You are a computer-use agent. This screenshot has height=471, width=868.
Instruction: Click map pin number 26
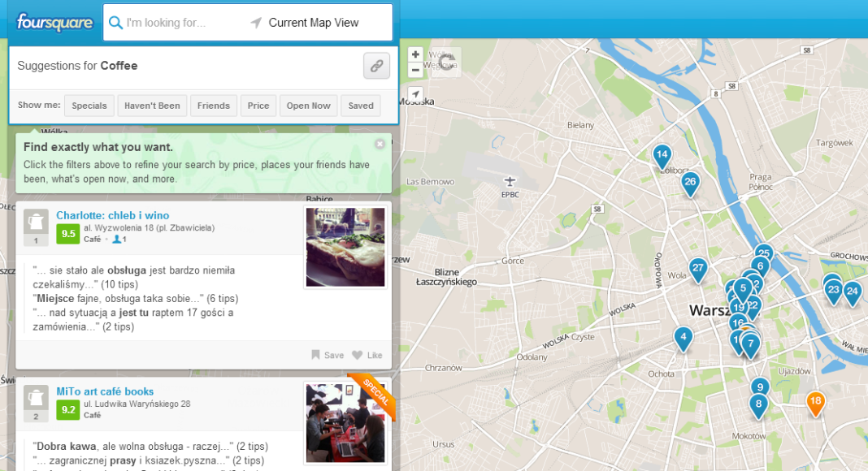pos(690,184)
